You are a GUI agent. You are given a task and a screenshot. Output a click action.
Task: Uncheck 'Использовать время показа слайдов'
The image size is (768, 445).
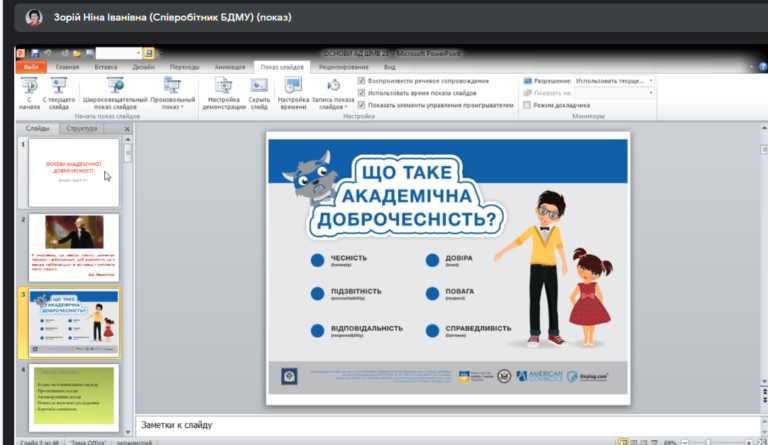pyautogui.click(x=362, y=92)
